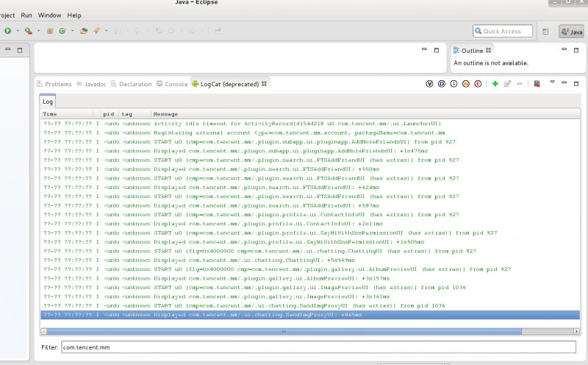The height and width of the screenshot is (365, 588).
Task: Select the 'START ...SayHiWithSnsPermissionUI' log row
Action: click(x=310, y=233)
